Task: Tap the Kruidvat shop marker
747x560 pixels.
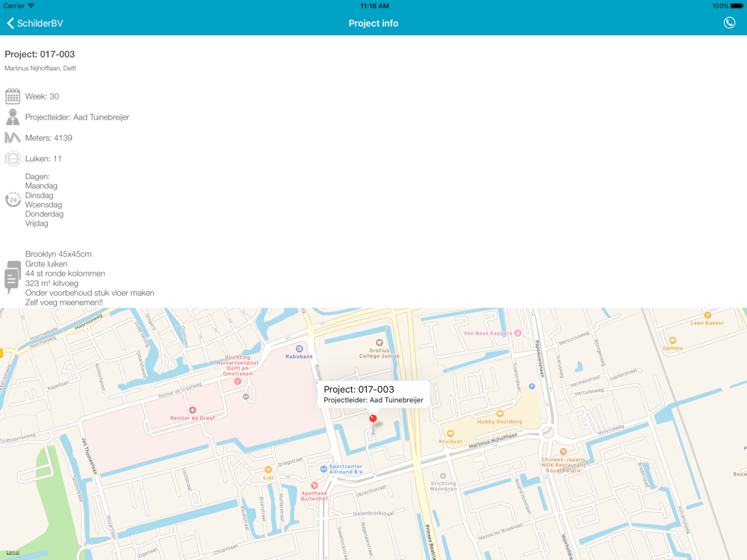Action: [450, 434]
